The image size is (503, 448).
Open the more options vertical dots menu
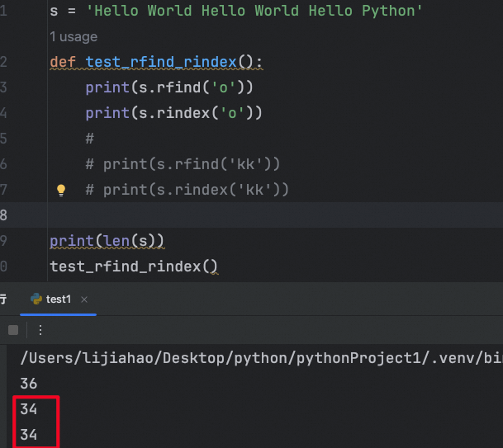[40, 330]
